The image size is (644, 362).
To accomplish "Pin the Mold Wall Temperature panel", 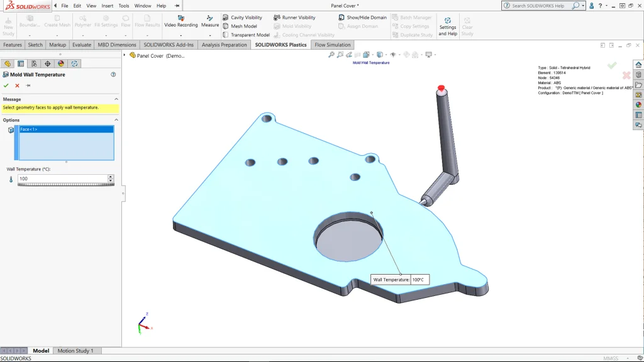I will click(x=28, y=85).
